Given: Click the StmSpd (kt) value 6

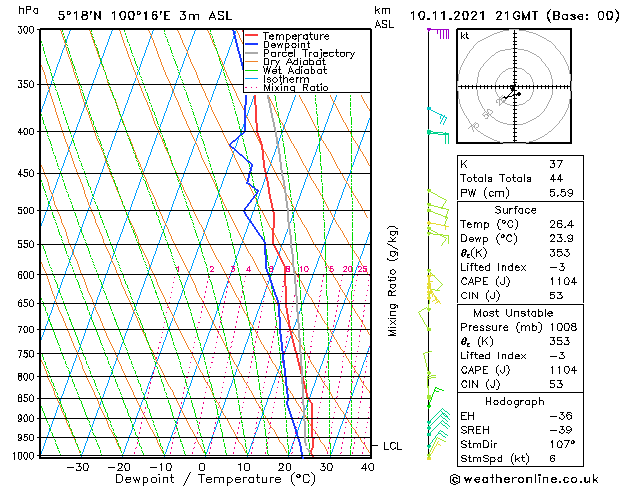Looking at the screenshot, I should (553, 459).
